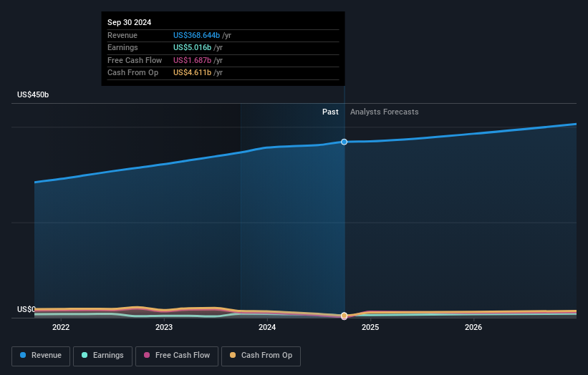This screenshot has width=588, height=375.
Task: Click the US$4.611b cash from op value
Action: (x=193, y=73)
